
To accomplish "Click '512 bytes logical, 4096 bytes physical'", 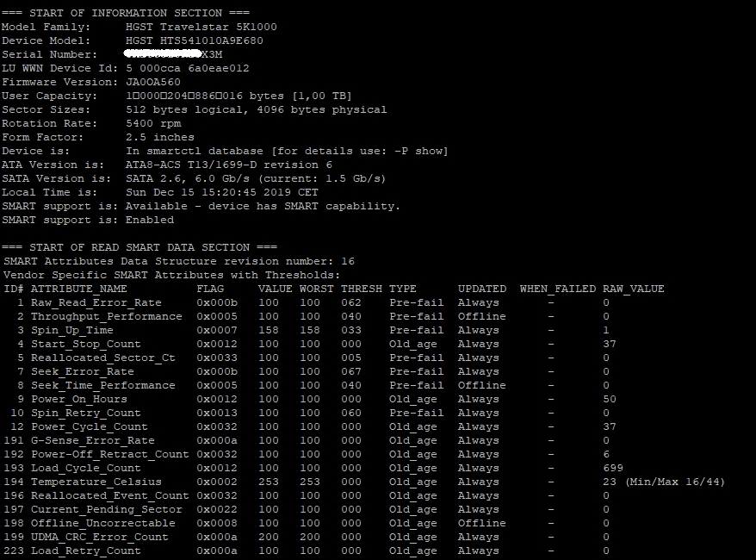I will coord(256,110).
